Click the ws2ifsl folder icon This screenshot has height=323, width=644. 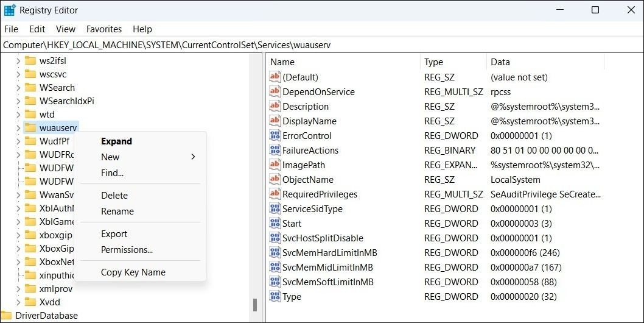coord(30,61)
